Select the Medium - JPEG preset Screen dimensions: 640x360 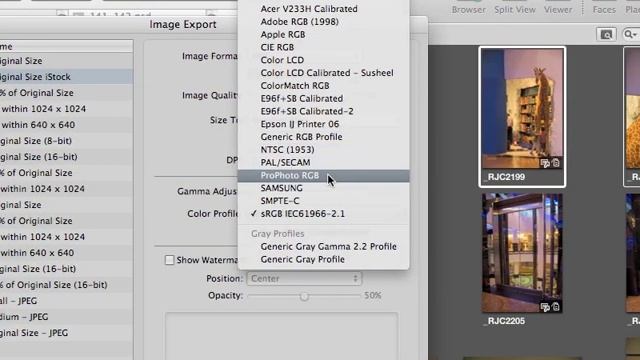(66, 317)
